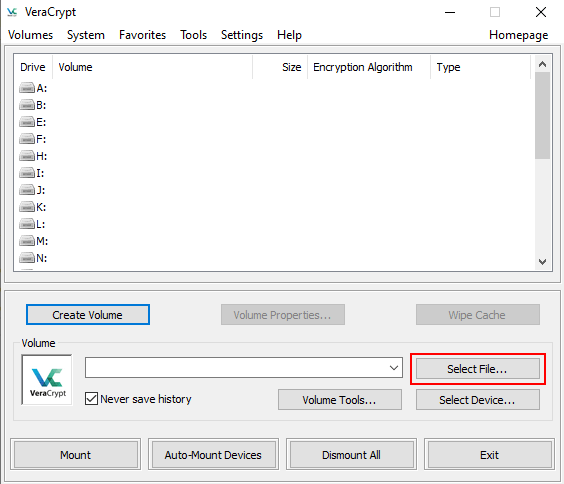Open the Favorites menu
This screenshot has height=484, width=564.
pyautogui.click(x=142, y=35)
